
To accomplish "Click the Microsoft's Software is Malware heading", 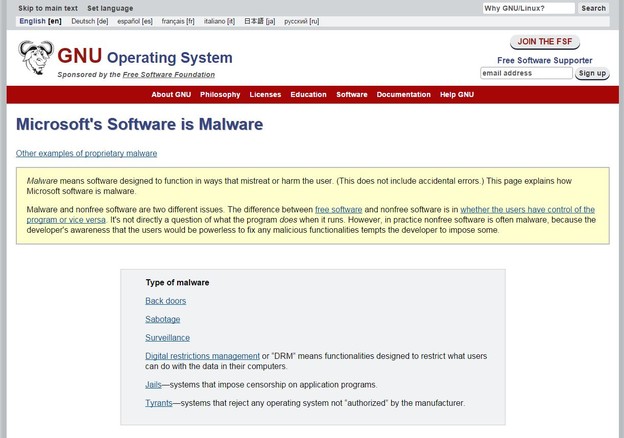I will click(x=139, y=124).
